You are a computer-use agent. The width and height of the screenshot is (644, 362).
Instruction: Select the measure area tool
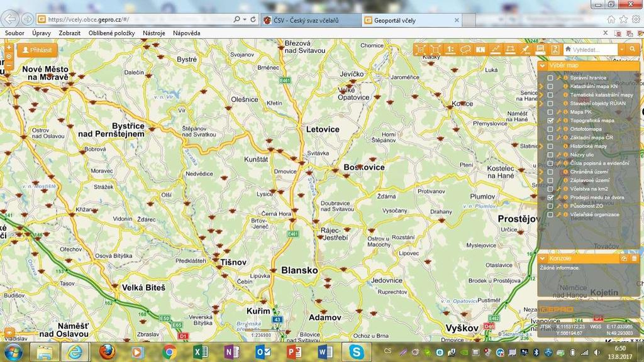(510, 50)
